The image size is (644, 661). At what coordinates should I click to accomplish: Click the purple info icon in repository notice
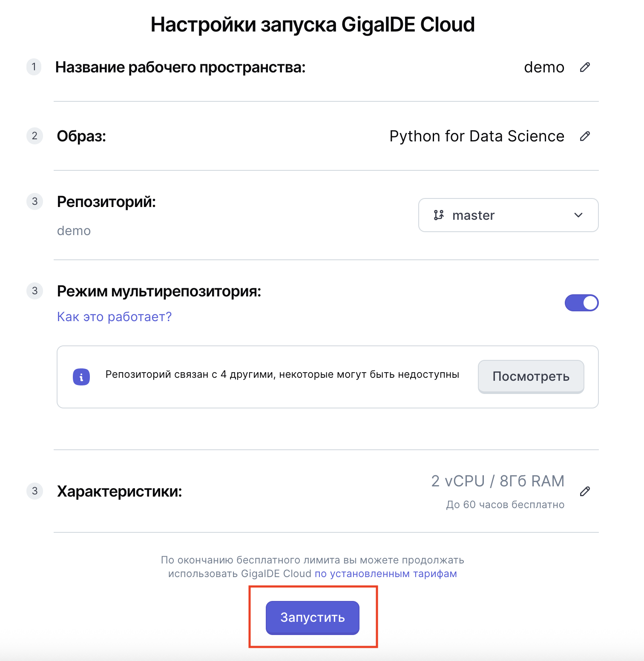81,377
